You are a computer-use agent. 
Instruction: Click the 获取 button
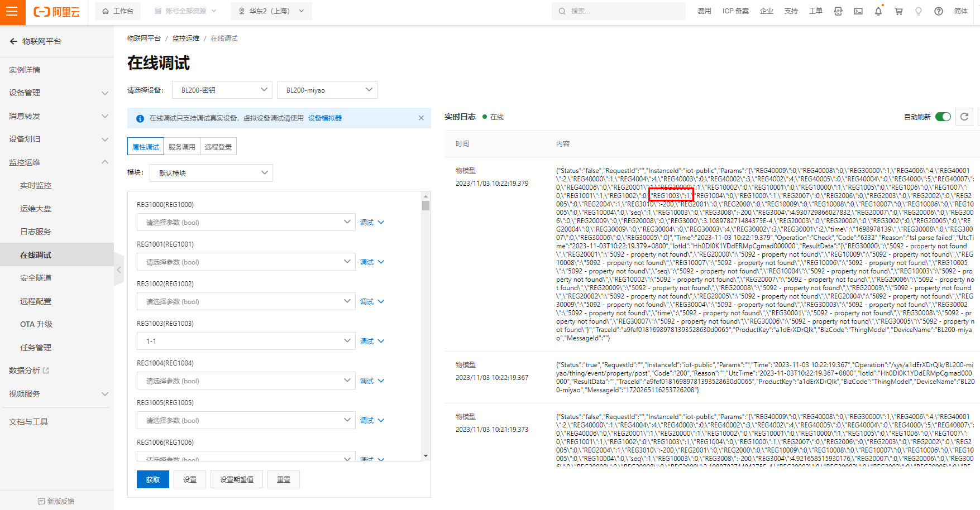click(153, 479)
